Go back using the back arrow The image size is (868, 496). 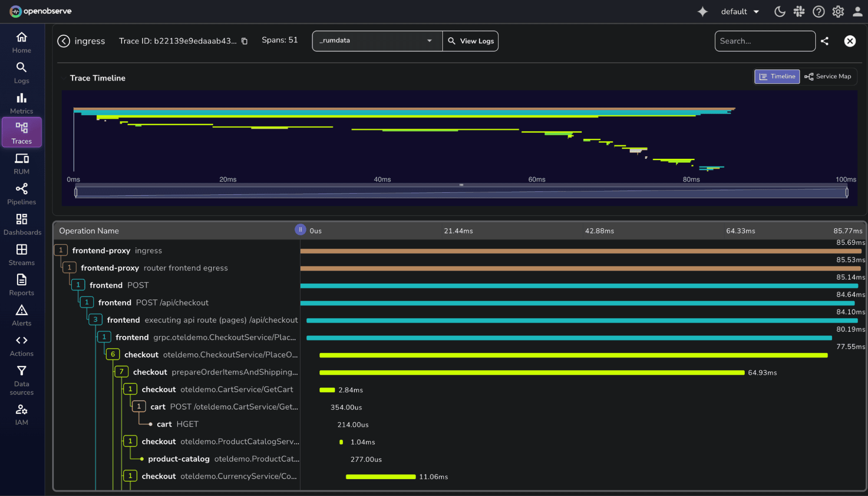pyautogui.click(x=63, y=41)
